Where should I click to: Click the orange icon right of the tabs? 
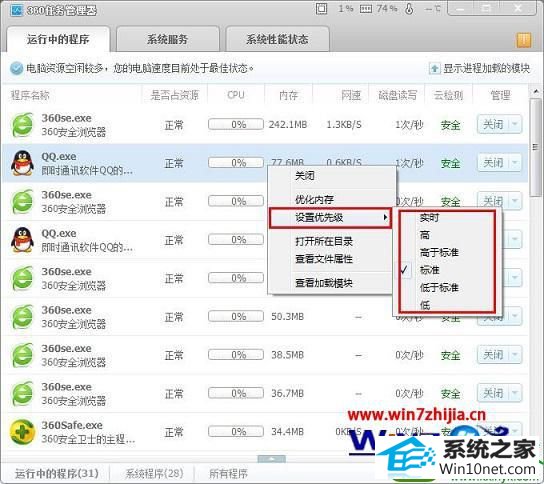[524, 40]
